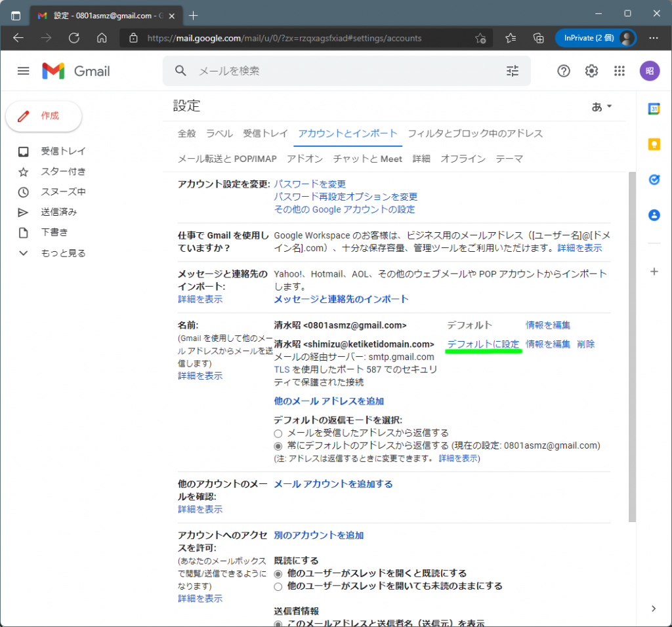Open the オフライン settings tab
Viewport: 672px width, 627px height.
463,159
